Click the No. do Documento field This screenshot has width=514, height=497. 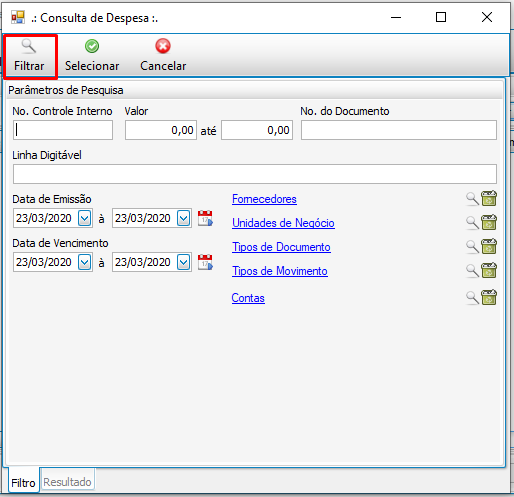399,130
